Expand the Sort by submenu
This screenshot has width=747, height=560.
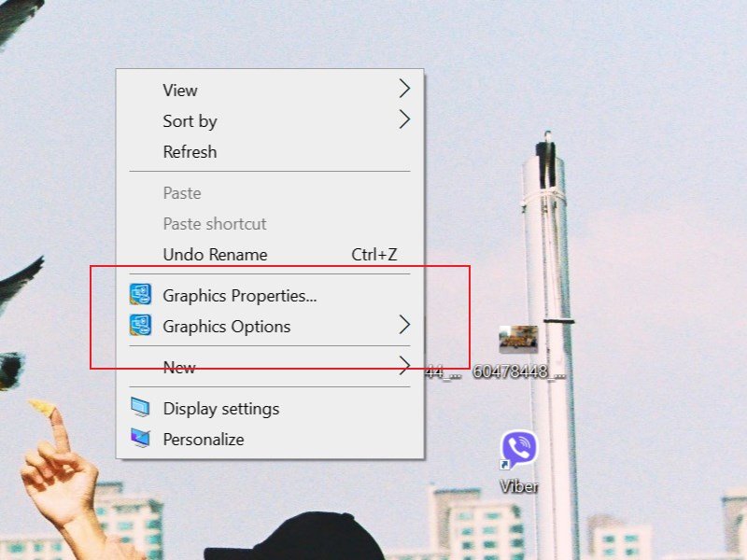click(x=404, y=120)
